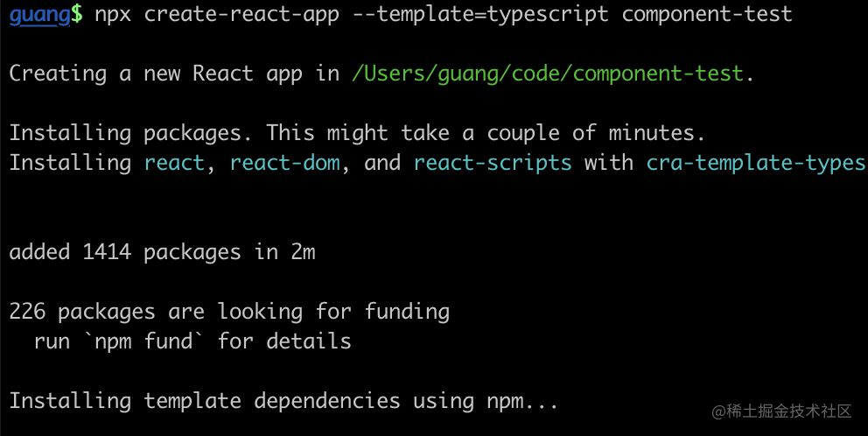The width and height of the screenshot is (868, 436).
Task: Click the cyan 'react' package name
Action: click(174, 163)
